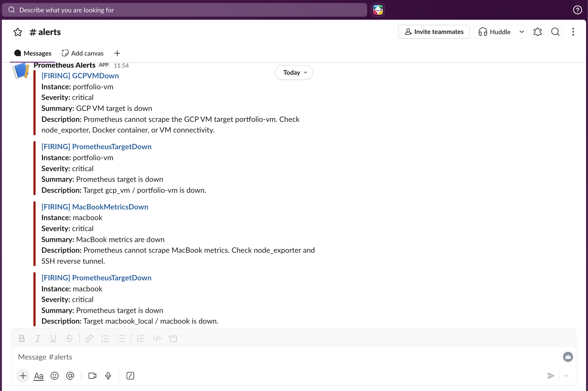Click the alerts channel name header

45,32
